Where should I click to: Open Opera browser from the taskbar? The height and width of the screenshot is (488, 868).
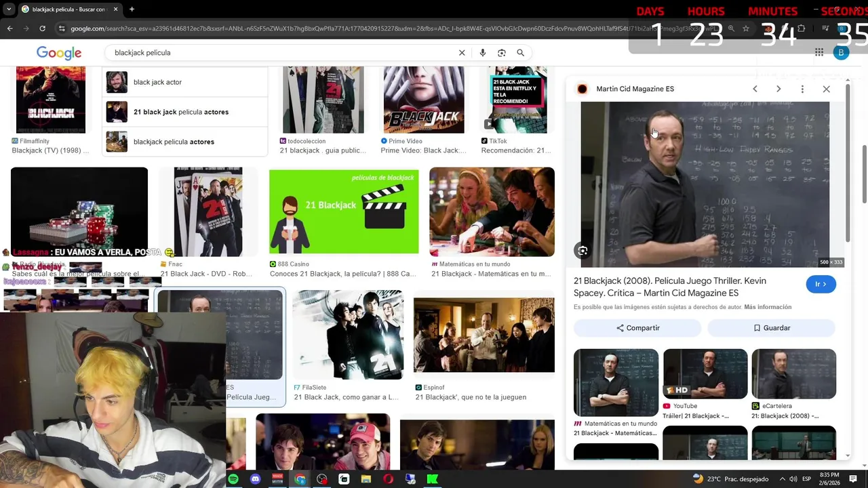(x=388, y=479)
